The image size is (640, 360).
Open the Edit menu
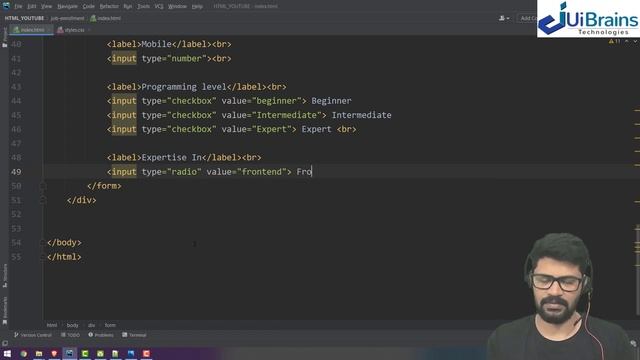[31, 6]
